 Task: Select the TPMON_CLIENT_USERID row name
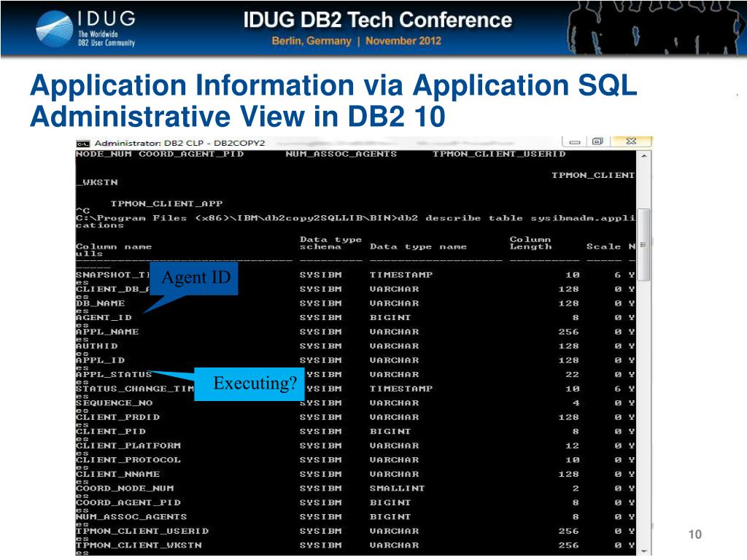[142, 531]
